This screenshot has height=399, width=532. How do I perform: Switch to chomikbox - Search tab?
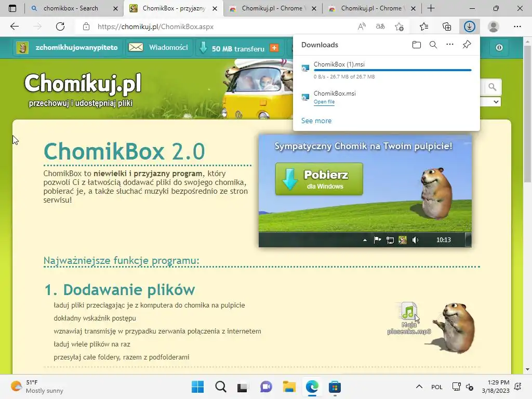[71, 8]
